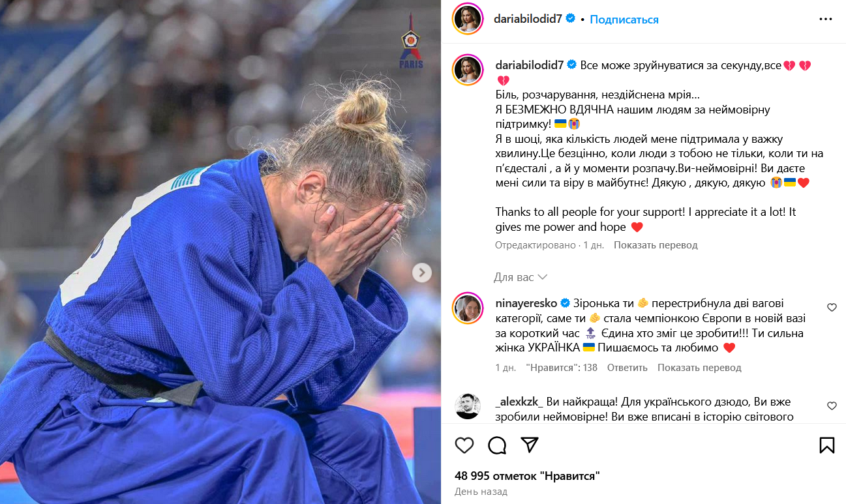Screen dimensions: 846x504
Task: Save post with bookmark icon
Action: click(x=826, y=445)
